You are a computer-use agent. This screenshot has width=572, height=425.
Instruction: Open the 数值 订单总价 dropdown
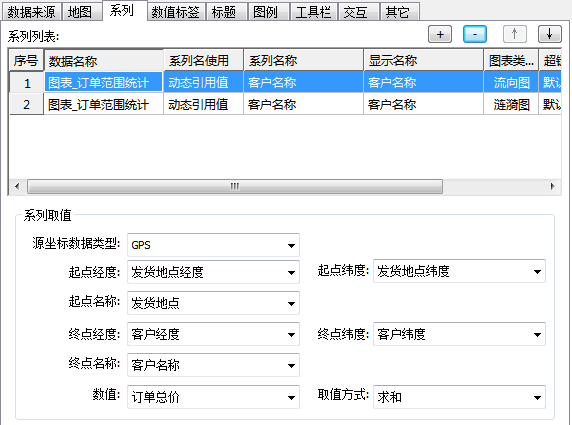pos(213,397)
